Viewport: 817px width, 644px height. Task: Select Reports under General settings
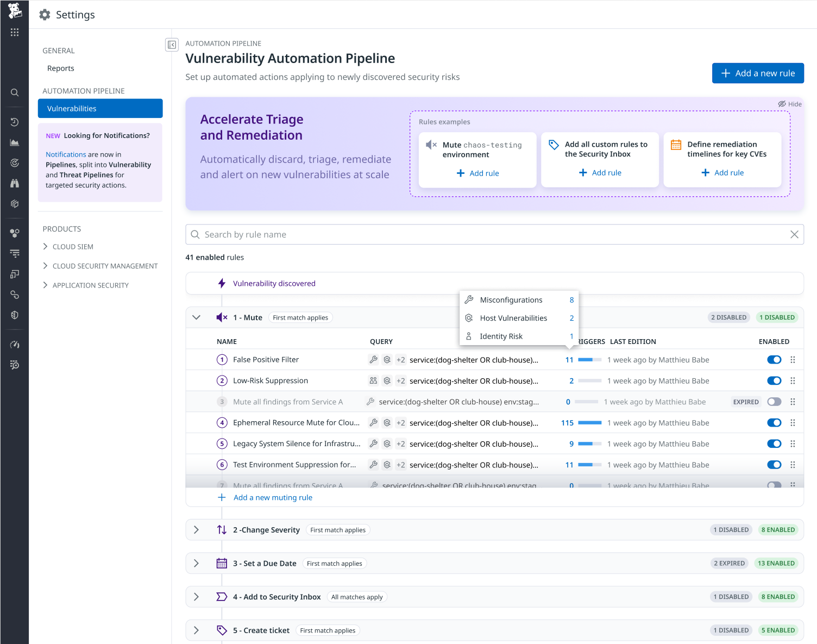click(60, 68)
